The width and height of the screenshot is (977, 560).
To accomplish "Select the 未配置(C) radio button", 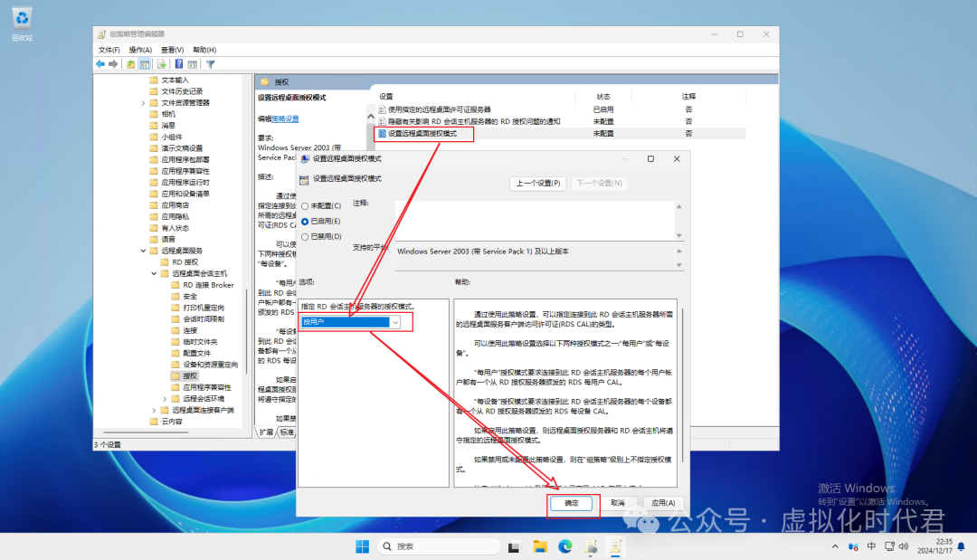I will [305, 205].
